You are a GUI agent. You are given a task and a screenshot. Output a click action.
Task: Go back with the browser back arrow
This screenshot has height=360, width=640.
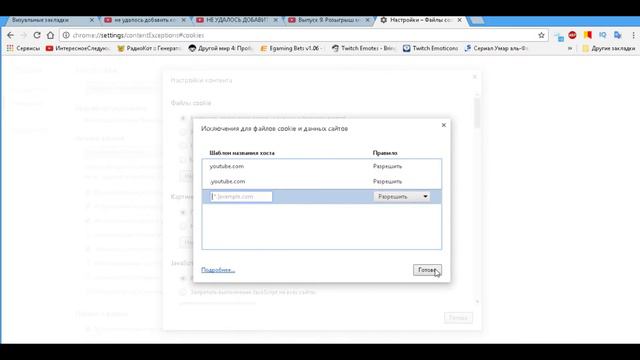10,35
